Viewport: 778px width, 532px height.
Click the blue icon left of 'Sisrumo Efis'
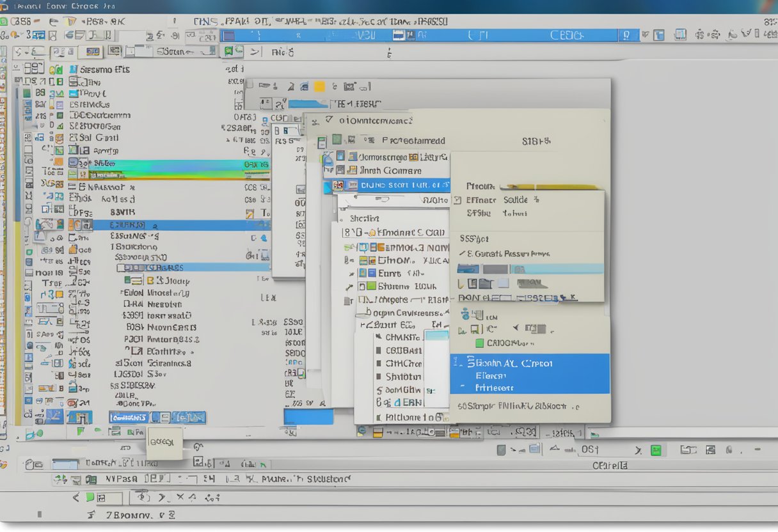(x=73, y=69)
